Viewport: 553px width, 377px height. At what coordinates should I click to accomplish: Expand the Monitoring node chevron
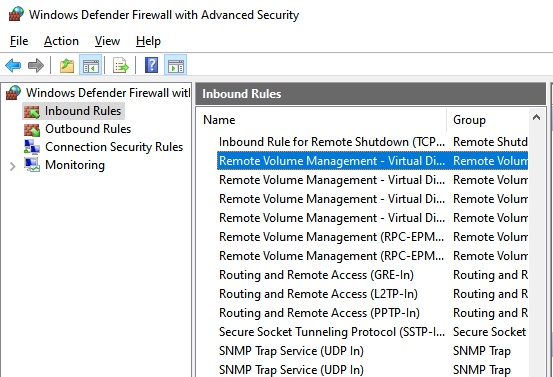click(13, 166)
